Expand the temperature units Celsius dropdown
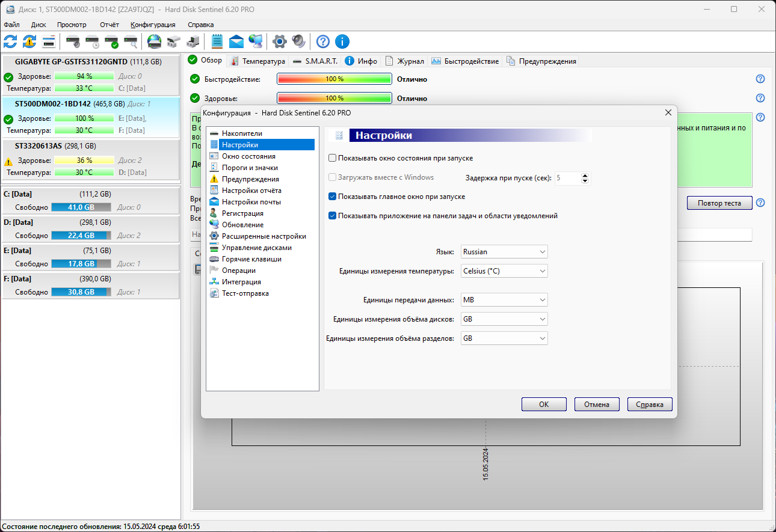776x532 pixels. coord(504,271)
